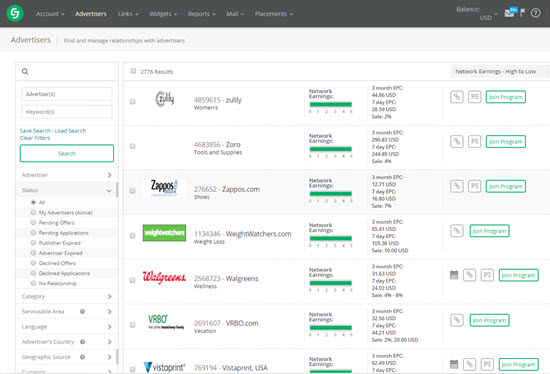550x374 pixels.
Task: Check the WeightWatchers.com advertiser checkbox
Action: point(133,235)
